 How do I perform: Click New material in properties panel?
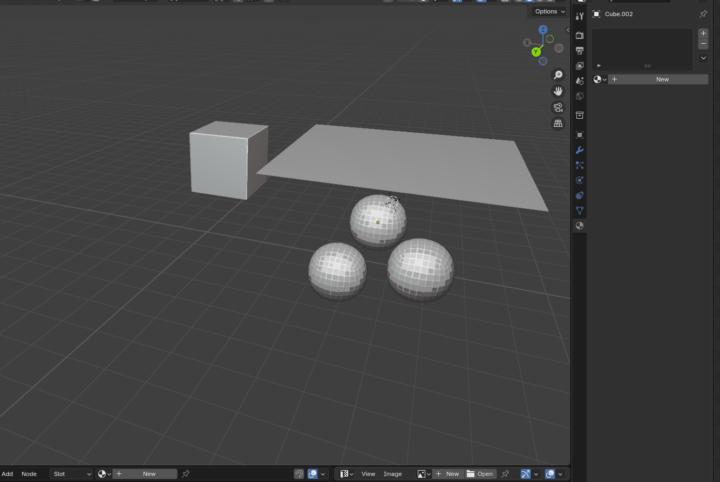click(x=658, y=79)
